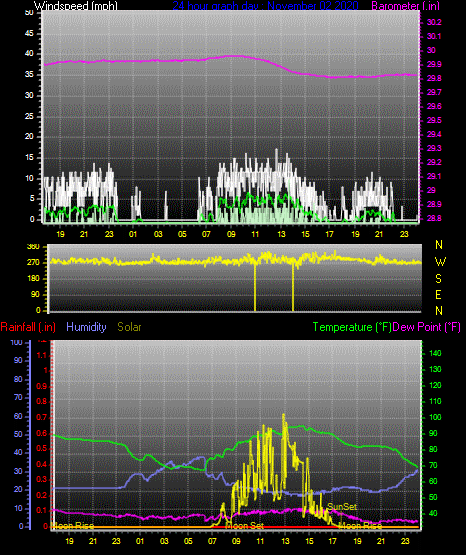This screenshot has height=555, width=466.
Task: Click the "29.9" barometer axis value
Action: click(x=434, y=64)
